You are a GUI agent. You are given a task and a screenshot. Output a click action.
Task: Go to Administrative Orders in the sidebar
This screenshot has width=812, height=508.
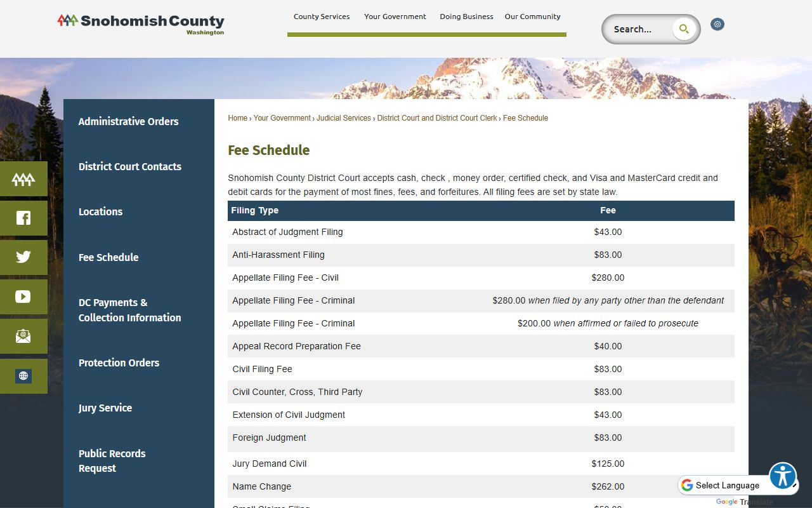[x=129, y=121]
